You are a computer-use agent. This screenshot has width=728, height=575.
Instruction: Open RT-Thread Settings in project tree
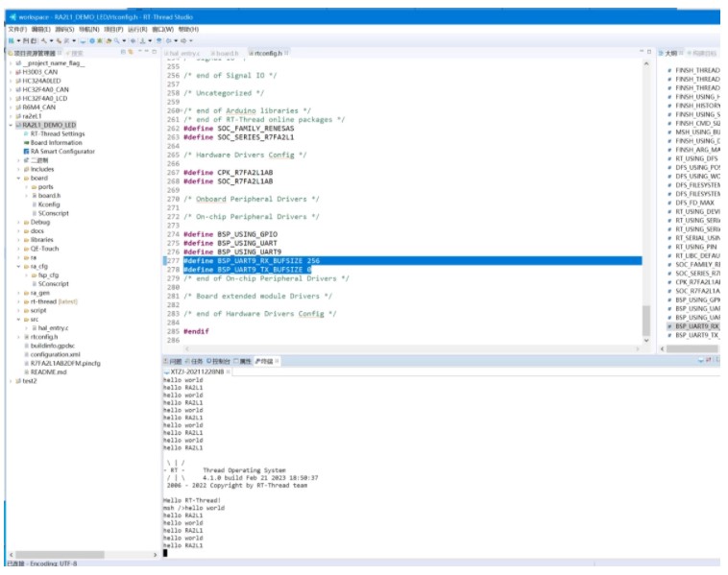coord(58,134)
